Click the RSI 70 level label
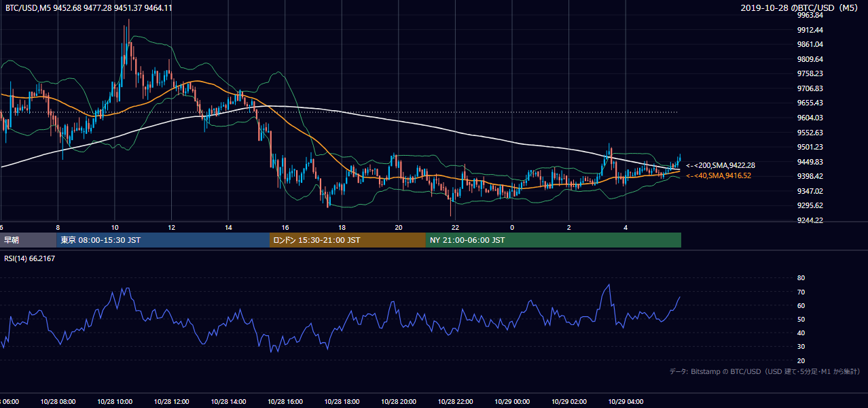This screenshot has width=868, height=408. (x=801, y=292)
